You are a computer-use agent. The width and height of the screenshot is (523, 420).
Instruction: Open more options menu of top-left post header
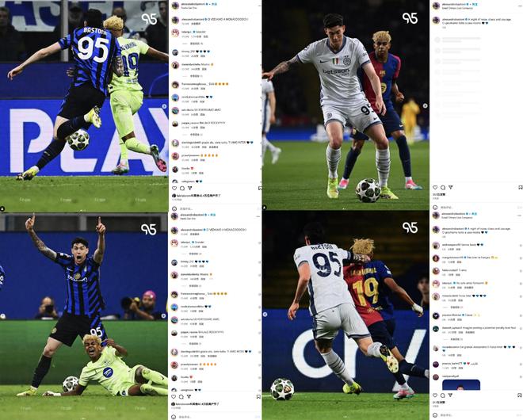click(x=259, y=6)
